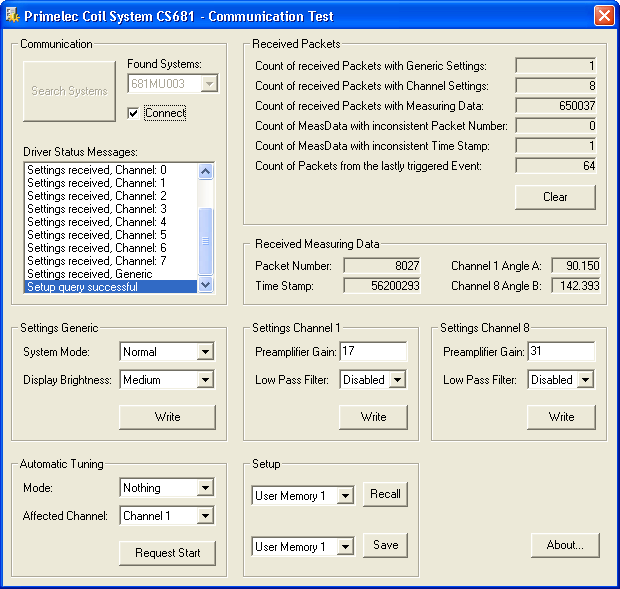Click the Channel Settings packet count 8

[556, 85]
